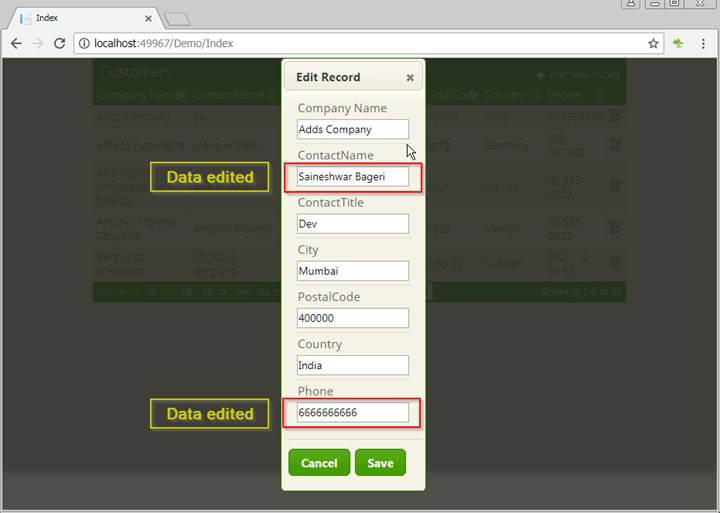Click the Company Name input field
The width and height of the screenshot is (720, 513).
click(x=353, y=129)
